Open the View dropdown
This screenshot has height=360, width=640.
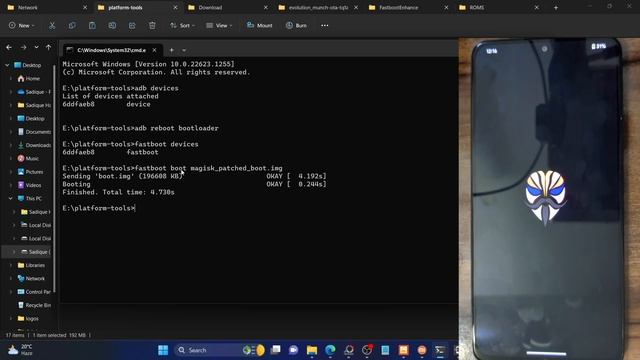pos(219,25)
